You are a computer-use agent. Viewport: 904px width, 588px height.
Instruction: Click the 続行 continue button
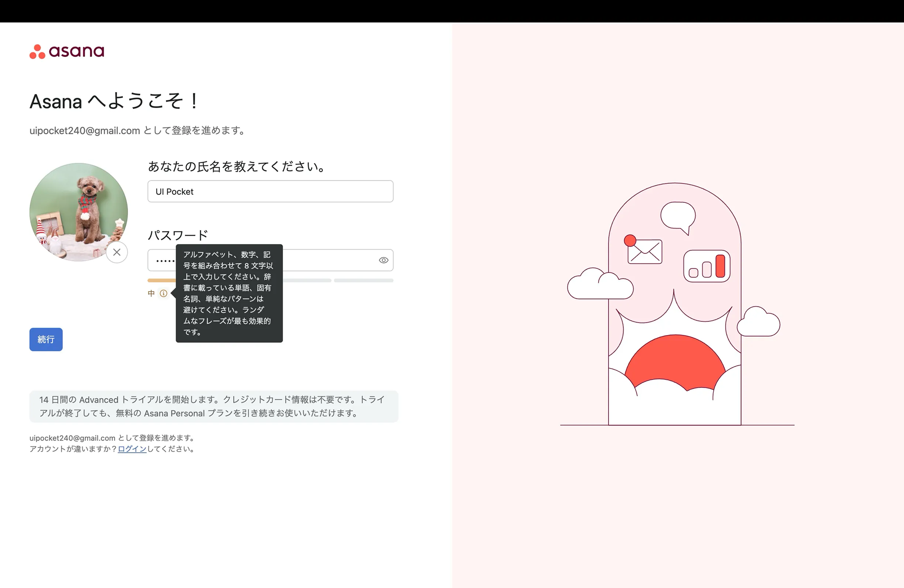tap(46, 339)
